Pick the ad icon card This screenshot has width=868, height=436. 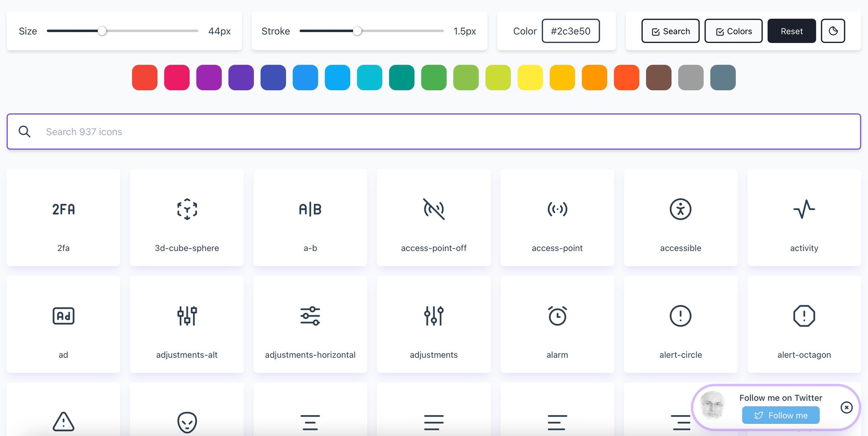pos(63,324)
